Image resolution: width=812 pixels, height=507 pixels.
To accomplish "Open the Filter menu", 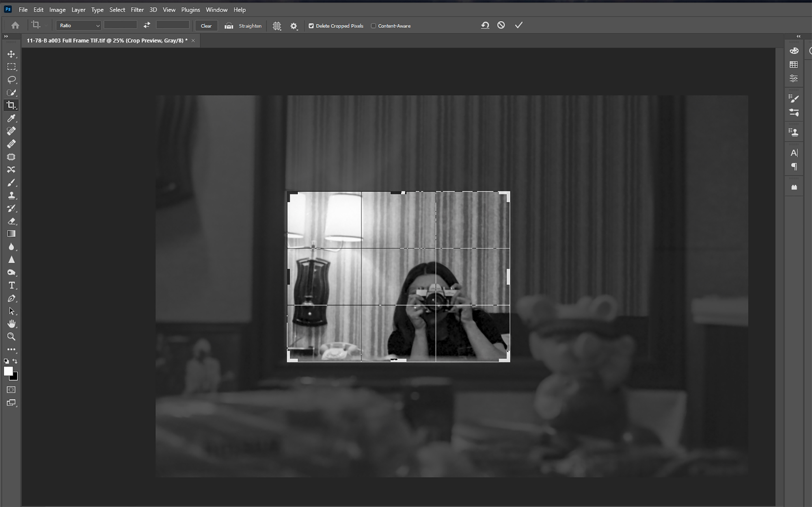I will coord(137,10).
